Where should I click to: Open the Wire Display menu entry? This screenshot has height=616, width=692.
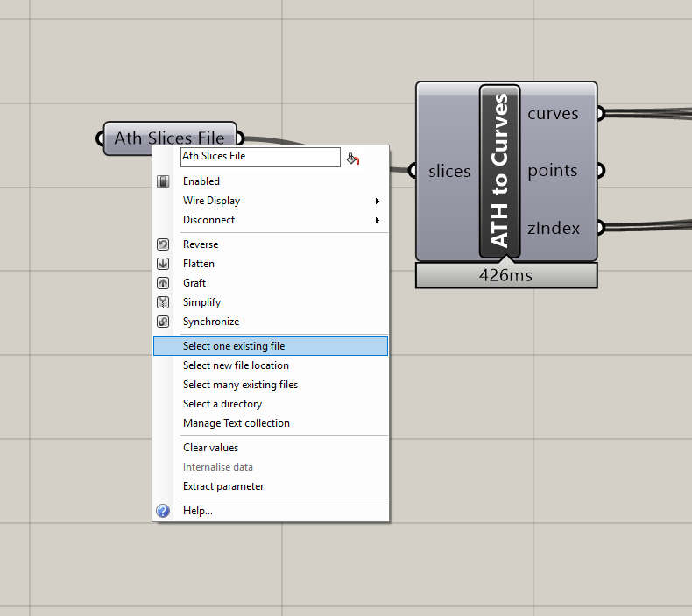point(271,201)
